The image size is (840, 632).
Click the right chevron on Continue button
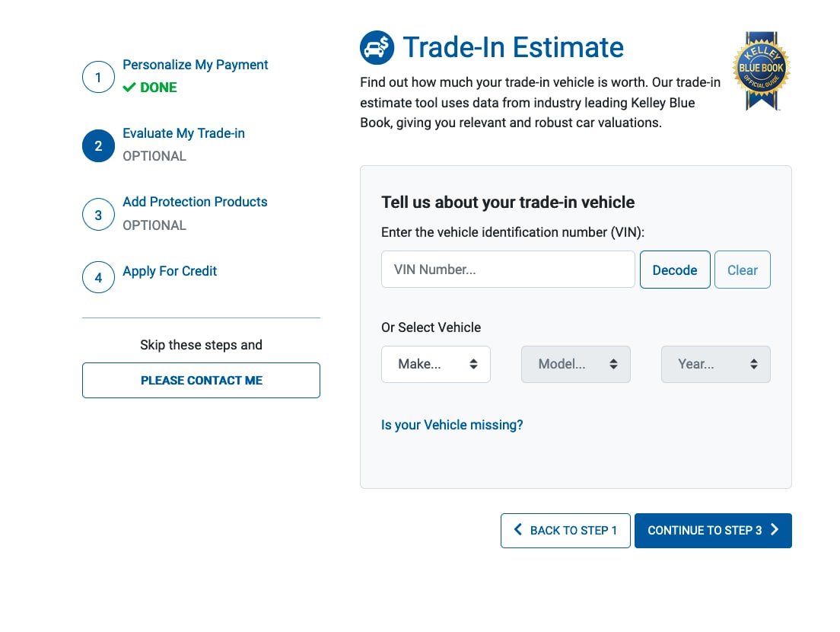pyautogui.click(x=774, y=530)
